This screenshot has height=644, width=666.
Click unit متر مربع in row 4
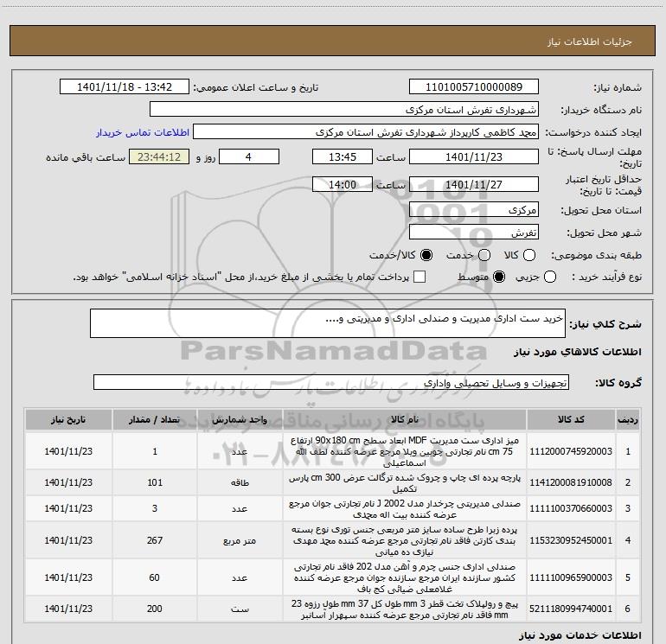pos(240,541)
